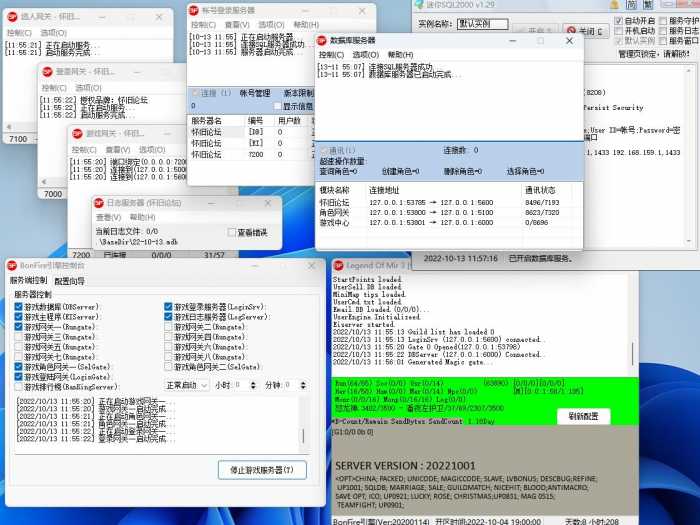Click left scroll arrow in character-select gateway window
The image size is (700, 525).
click(8, 127)
